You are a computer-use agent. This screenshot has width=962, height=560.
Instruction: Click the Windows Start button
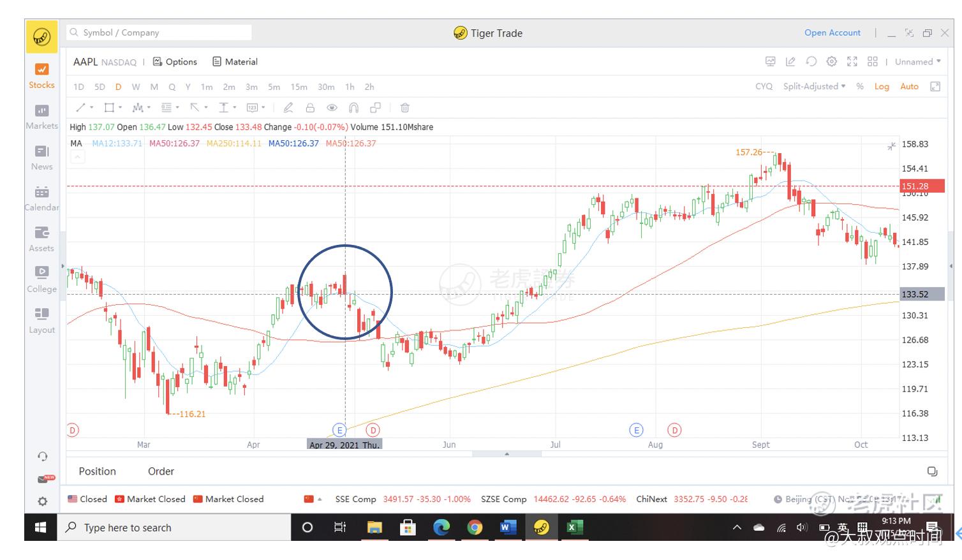pos(41,527)
